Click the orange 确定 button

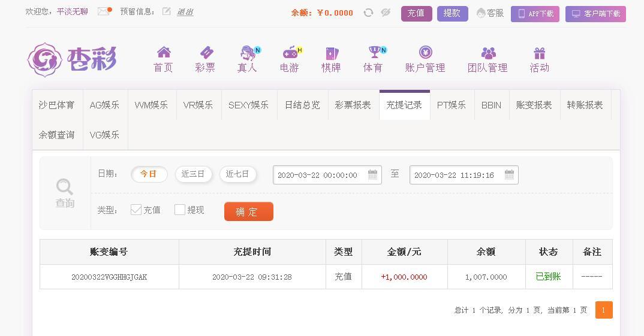tap(248, 211)
